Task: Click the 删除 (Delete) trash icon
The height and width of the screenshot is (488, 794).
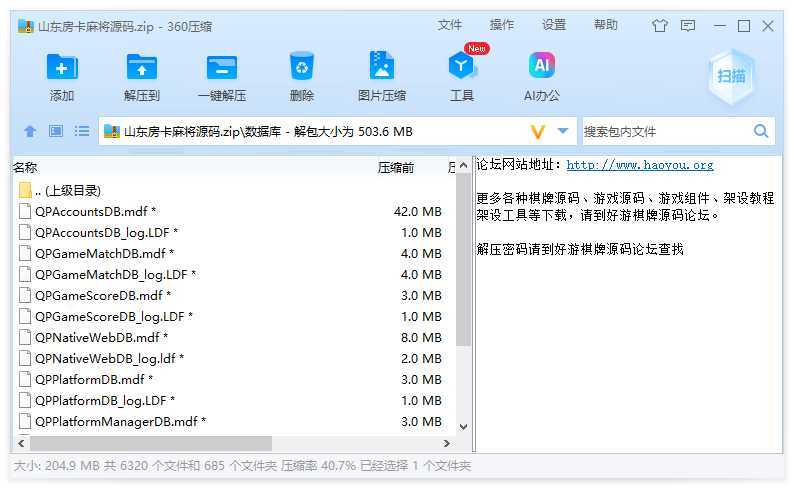Action: coord(302,66)
